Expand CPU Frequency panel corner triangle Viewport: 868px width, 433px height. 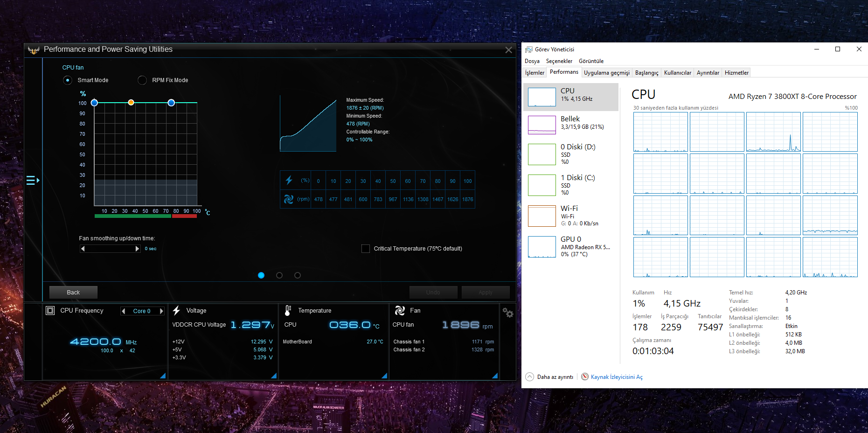[163, 376]
